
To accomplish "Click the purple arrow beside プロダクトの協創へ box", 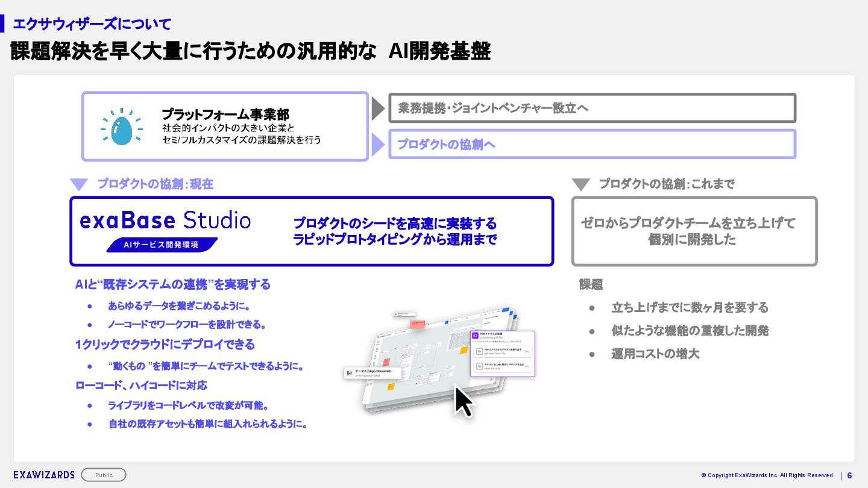I will [378, 145].
